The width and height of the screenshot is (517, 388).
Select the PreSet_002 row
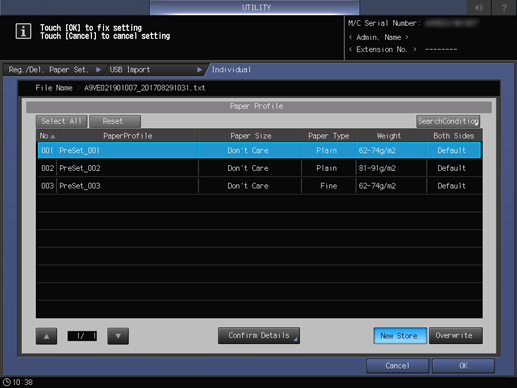click(259, 168)
